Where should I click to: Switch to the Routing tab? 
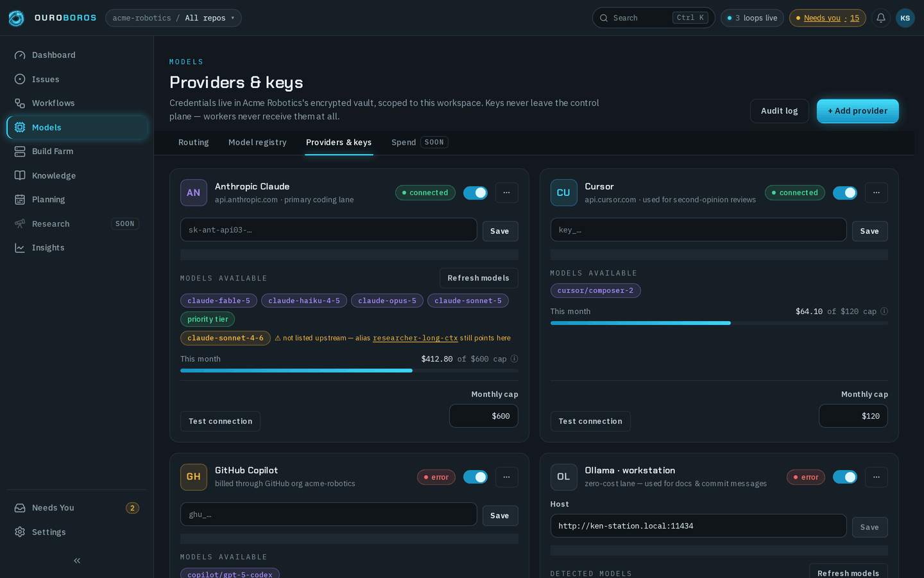[194, 143]
